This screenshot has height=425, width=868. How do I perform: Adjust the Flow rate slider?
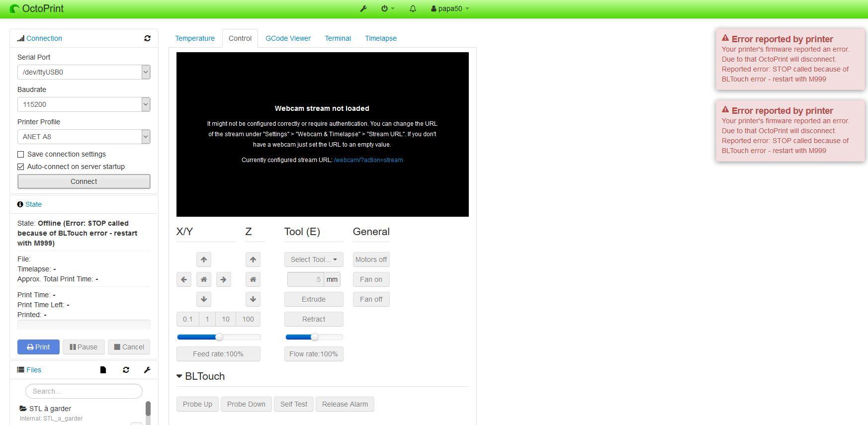[314, 337]
